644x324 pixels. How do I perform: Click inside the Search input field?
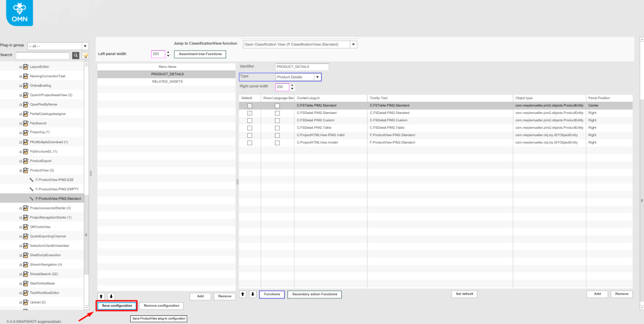(x=42, y=55)
